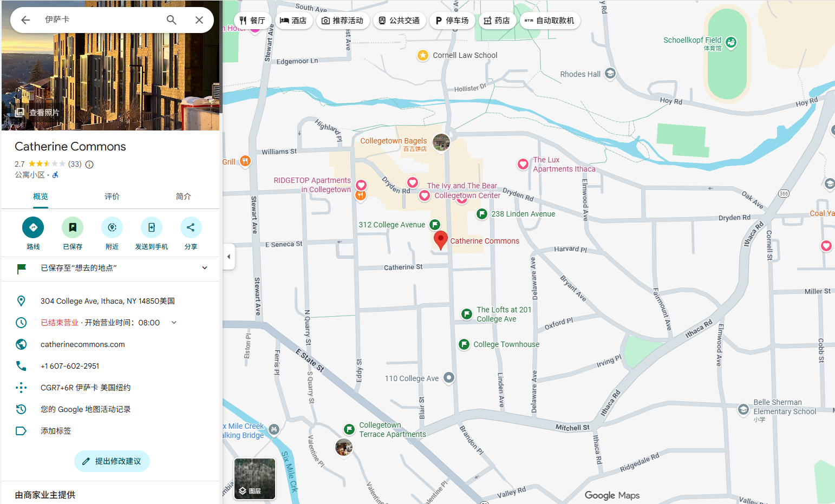Switch to the 评价 tab
835x504 pixels.
(x=112, y=197)
